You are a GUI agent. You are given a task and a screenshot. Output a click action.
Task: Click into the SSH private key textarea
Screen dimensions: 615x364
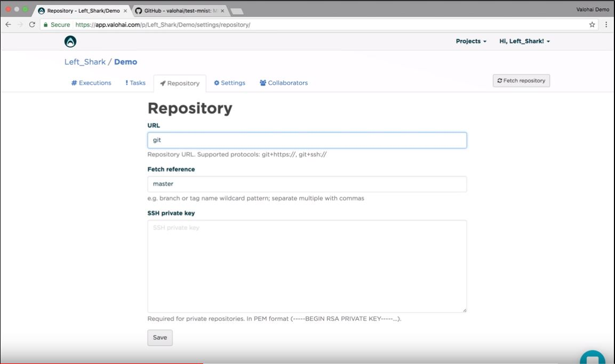click(x=307, y=266)
